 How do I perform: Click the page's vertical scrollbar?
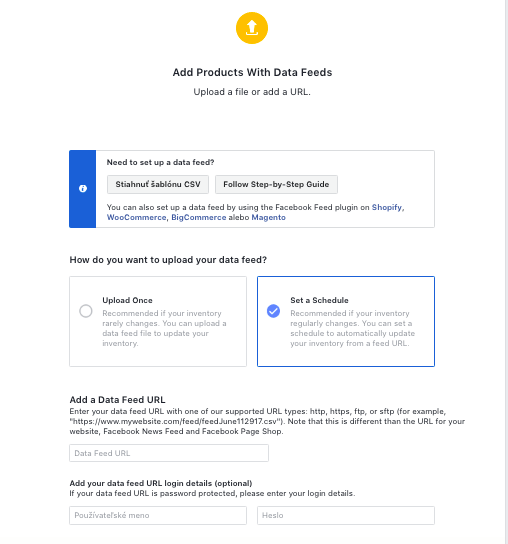[x=507, y=272]
